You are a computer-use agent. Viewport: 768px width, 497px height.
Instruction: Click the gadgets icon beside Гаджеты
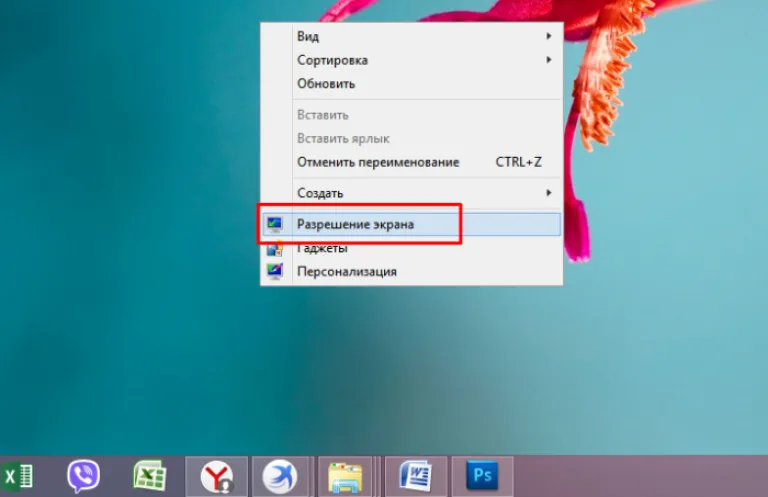point(275,248)
